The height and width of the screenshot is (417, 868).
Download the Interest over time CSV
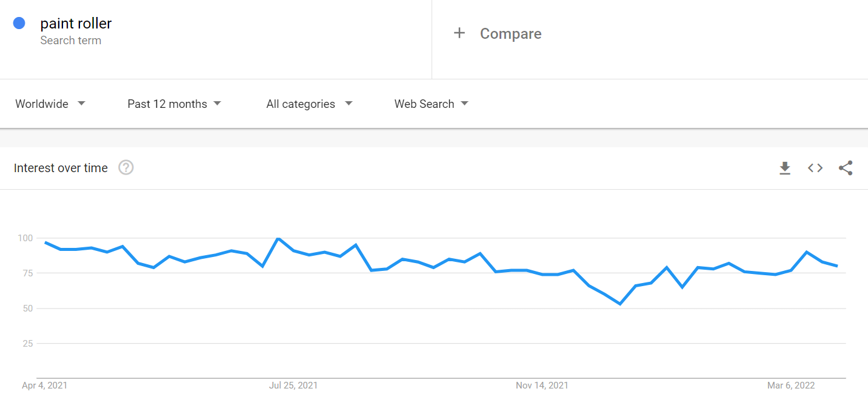tap(785, 168)
